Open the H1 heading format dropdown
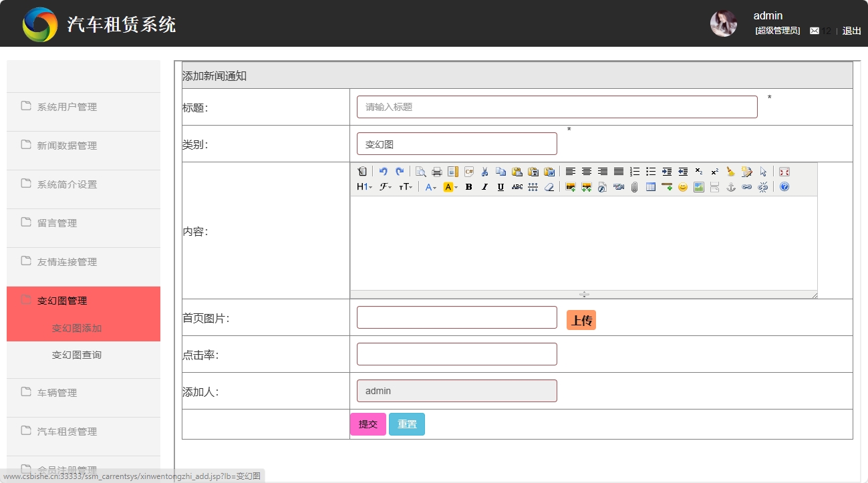Image resolution: width=868 pixels, height=483 pixels. (x=365, y=187)
